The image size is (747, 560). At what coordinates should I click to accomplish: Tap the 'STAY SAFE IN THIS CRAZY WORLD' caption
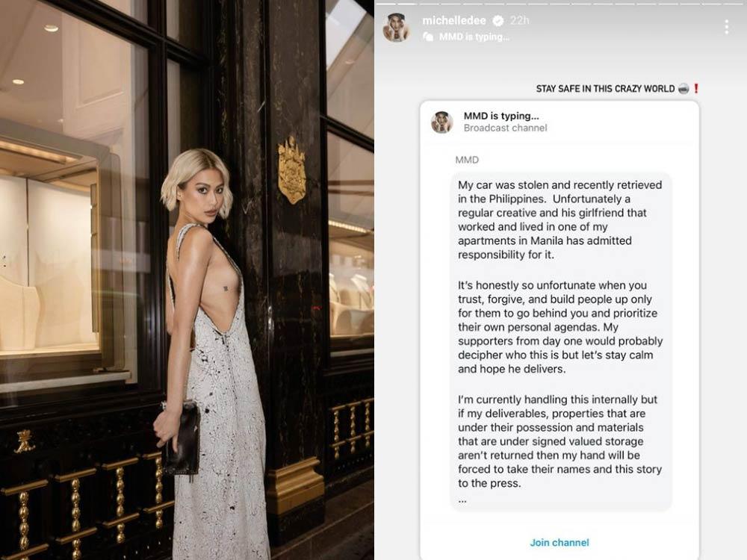605,89
